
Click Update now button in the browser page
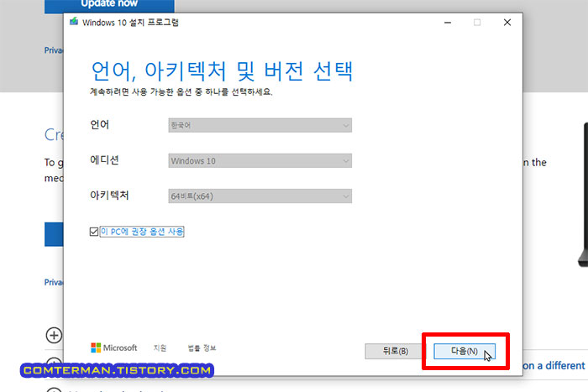109,5
